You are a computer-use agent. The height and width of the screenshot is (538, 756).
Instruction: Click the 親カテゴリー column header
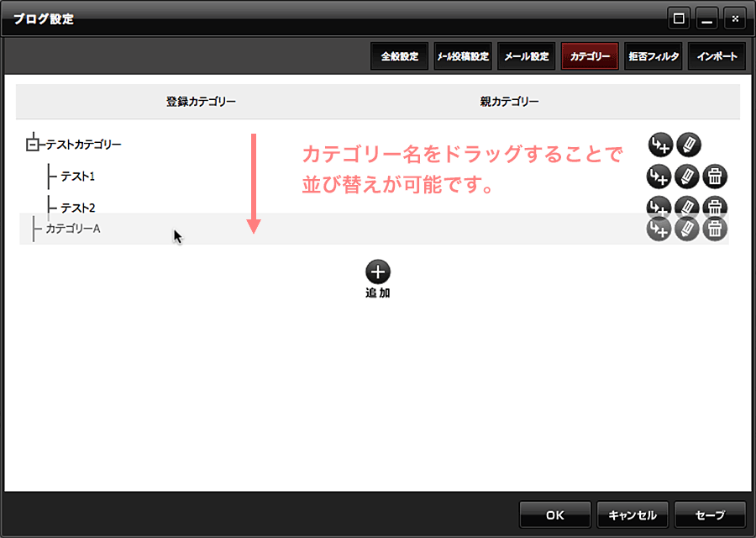509,102
